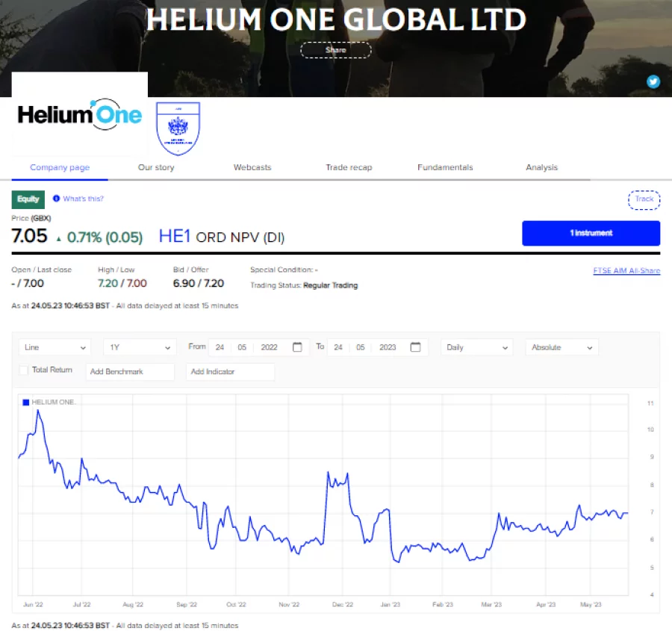
Task: Open the FTSE AIM All-Share link
Action: point(626,270)
